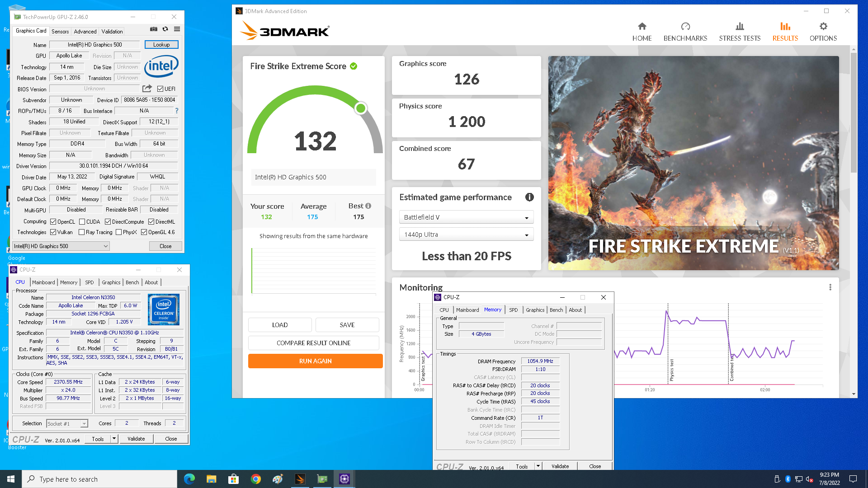The height and width of the screenshot is (488, 868).
Task: Click the GPU-Z refresh icon
Action: (x=165, y=29)
